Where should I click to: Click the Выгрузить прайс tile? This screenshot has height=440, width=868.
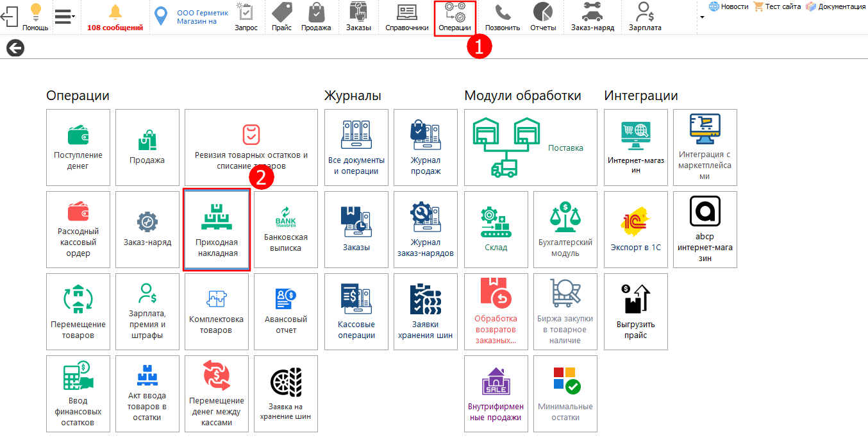pos(635,312)
